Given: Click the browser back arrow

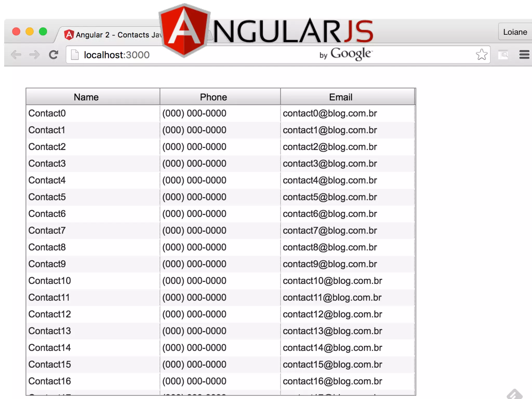Looking at the screenshot, I should (16, 55).
